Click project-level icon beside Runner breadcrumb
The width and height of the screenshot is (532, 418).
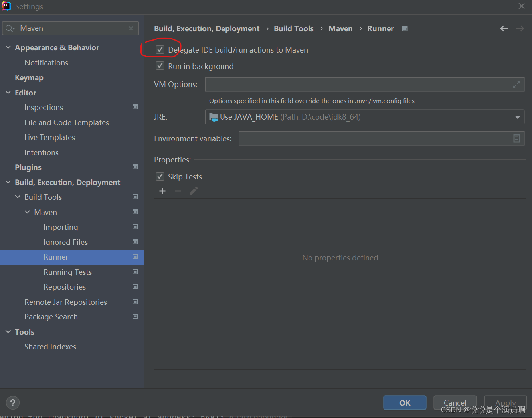[405, 29]
